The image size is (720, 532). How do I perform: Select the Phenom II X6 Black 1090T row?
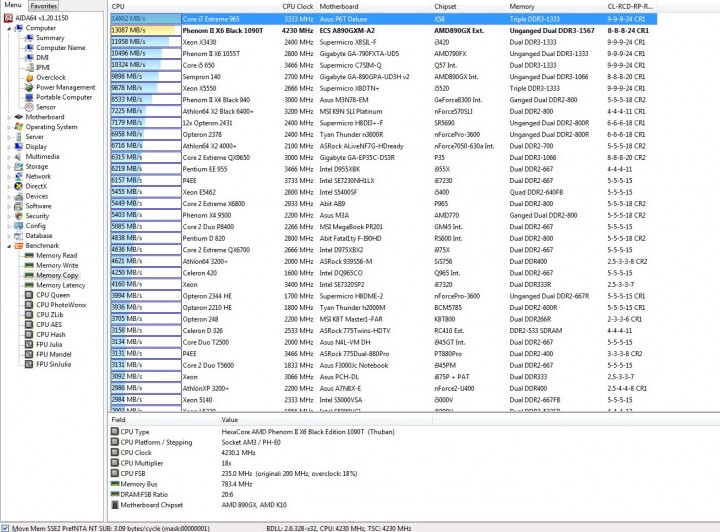[x=383, y=30]
